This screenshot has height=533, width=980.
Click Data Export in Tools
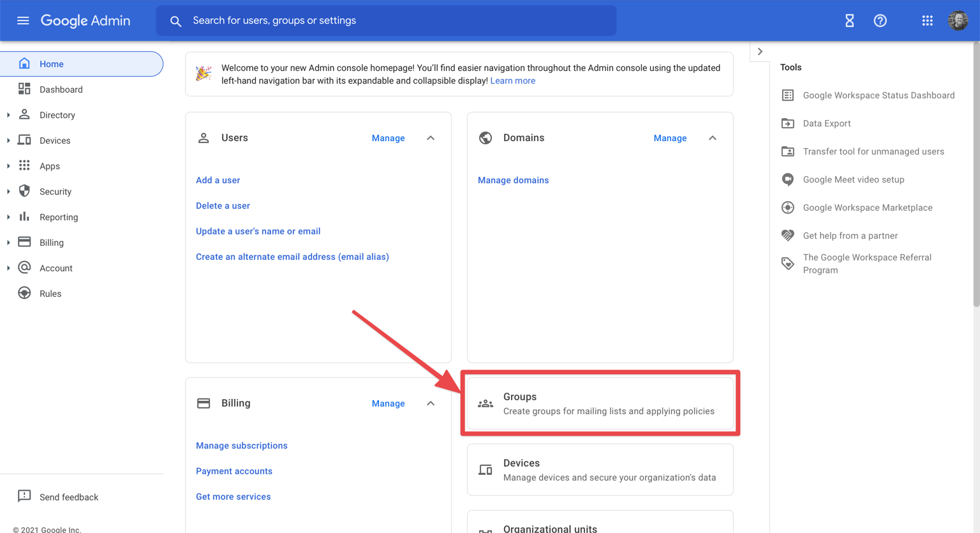(826, 123)
